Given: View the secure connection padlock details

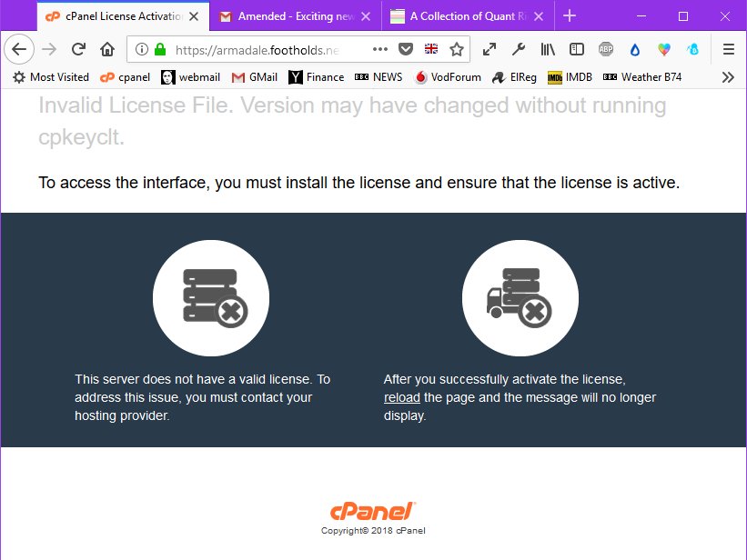Looking at the screenshot, I should point(160,49).
